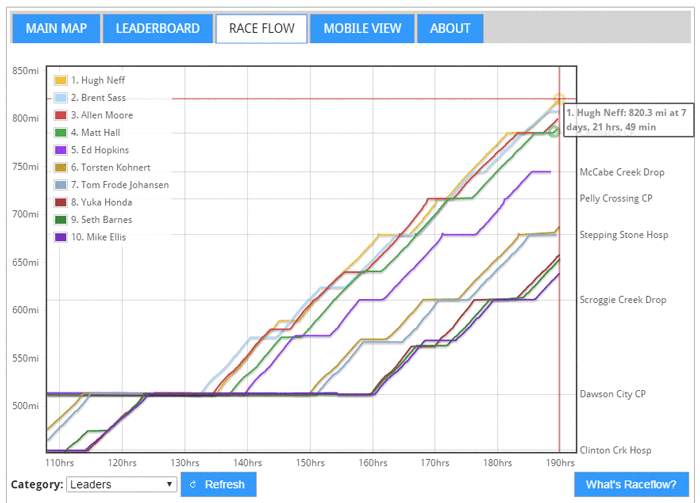Screen dimensions: 700x503
Task: Select the Race Flow tab
Action: [x=261, y=28]
